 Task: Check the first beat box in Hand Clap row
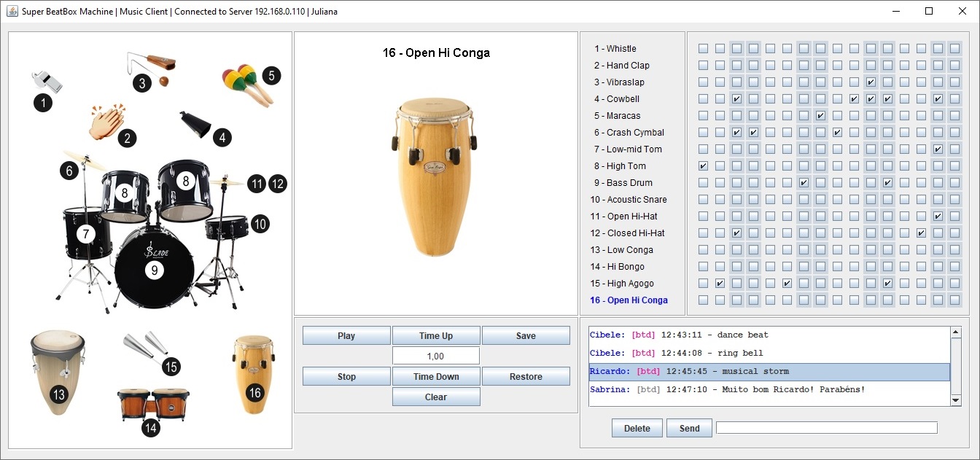click(x=703, y=66)
